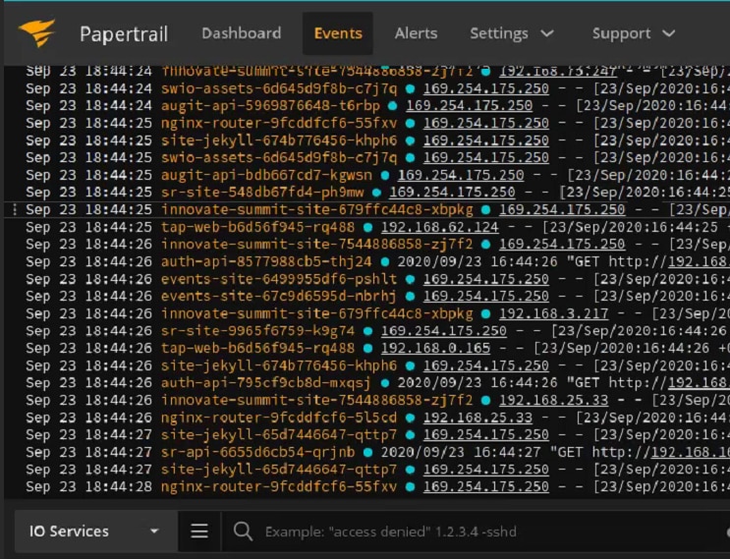Click system name site-jekyll-674b776456-khph6 at 18:44:25
Image resolution: width=730 pixels, height=560 pixels.
279,140
